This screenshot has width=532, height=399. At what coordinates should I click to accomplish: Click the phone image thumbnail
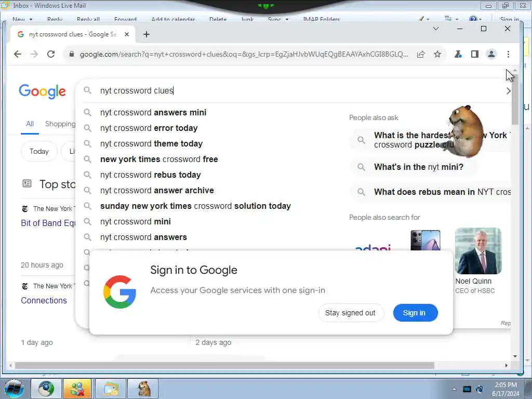point(425,240)
